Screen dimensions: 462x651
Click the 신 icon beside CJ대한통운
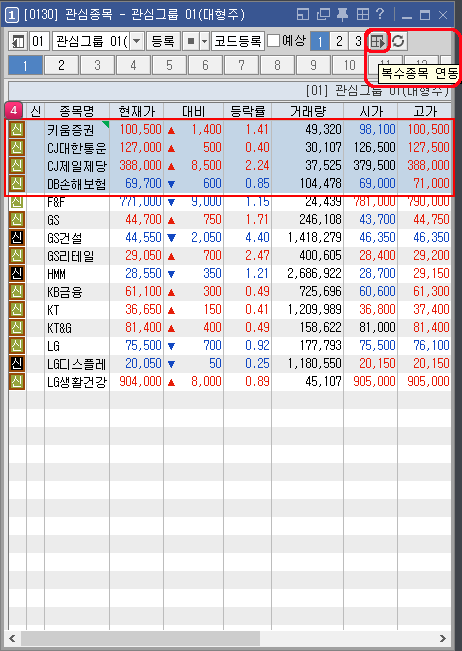(17, 147)
